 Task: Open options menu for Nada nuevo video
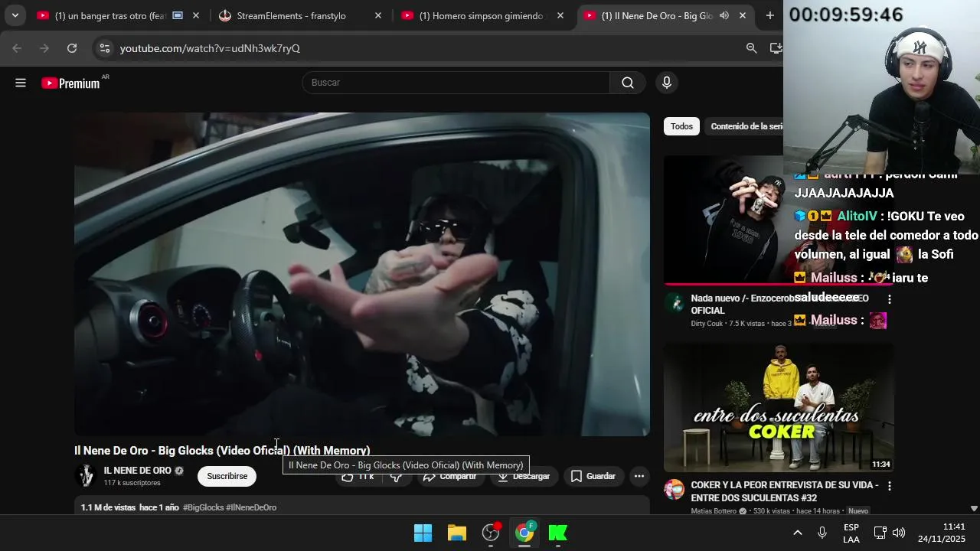pos(889,299)
